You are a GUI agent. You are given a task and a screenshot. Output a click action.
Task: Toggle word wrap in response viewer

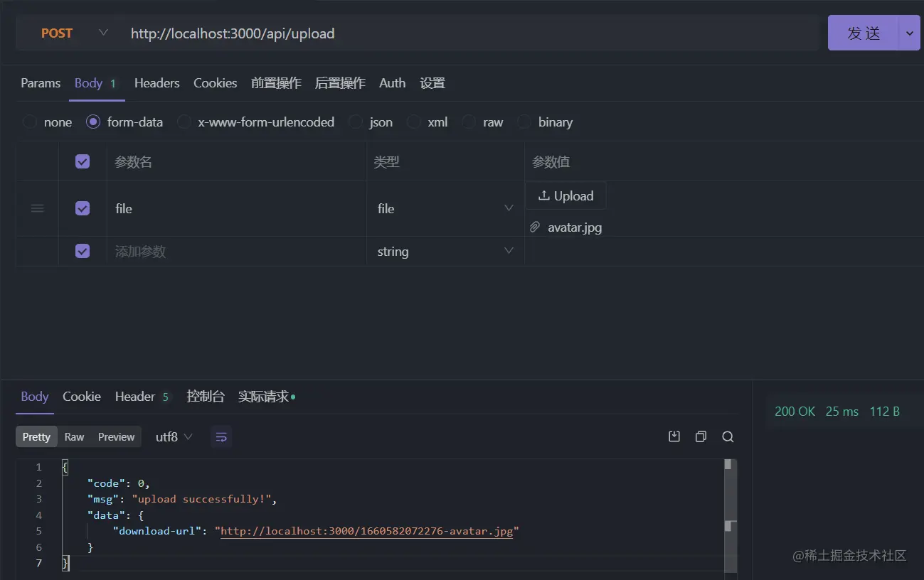coord(221,437)
